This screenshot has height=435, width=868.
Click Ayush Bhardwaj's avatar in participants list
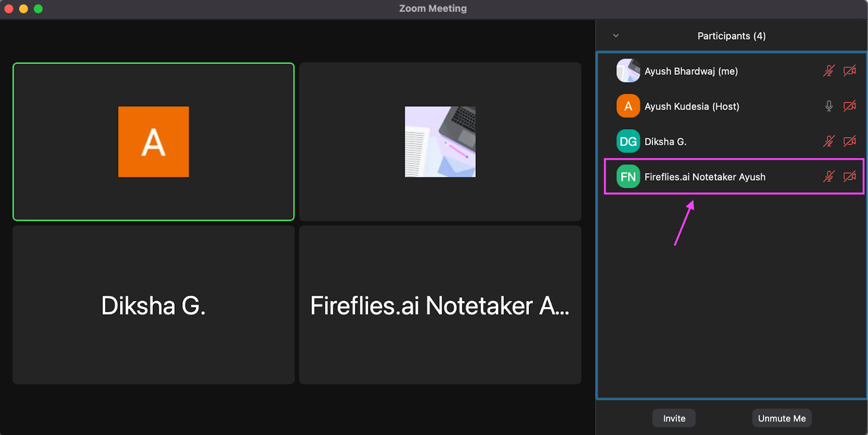[x=628, y=71]
